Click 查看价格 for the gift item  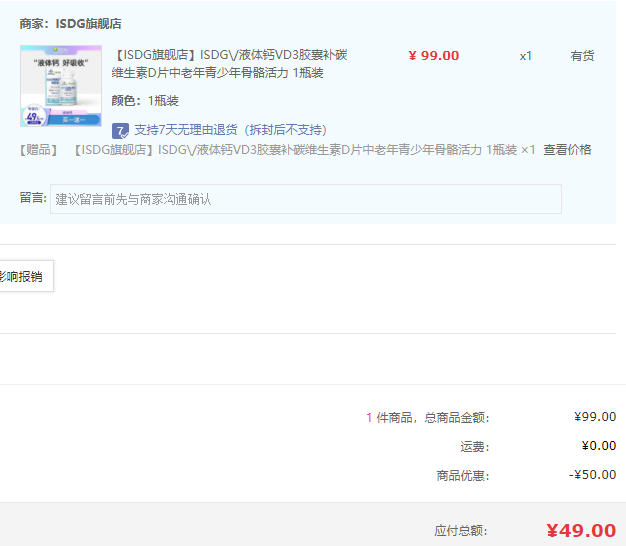point(567,150)
